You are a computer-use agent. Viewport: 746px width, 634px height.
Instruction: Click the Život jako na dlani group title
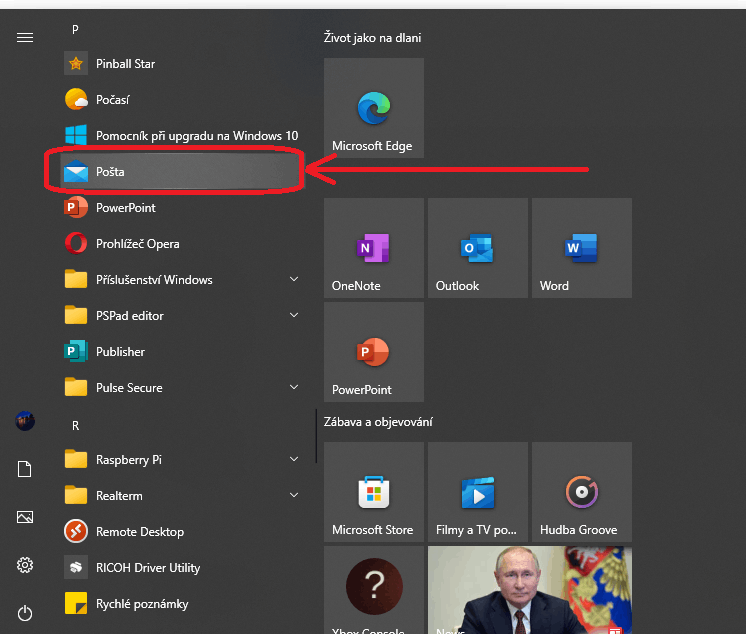click(x=373, y=38)
